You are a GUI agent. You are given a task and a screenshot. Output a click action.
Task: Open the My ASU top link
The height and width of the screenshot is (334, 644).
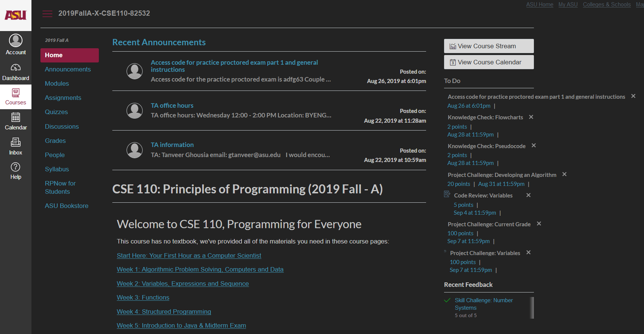(568, 4)
